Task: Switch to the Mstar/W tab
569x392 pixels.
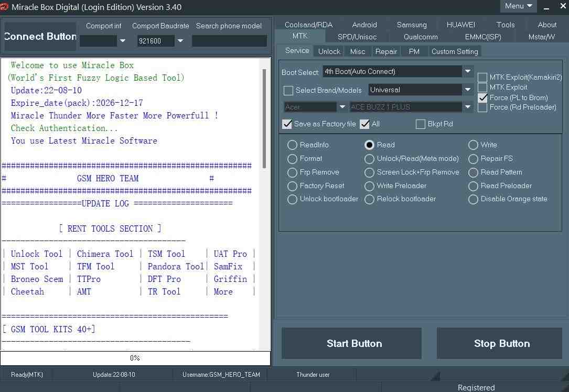Action: (x=541, y=37)
